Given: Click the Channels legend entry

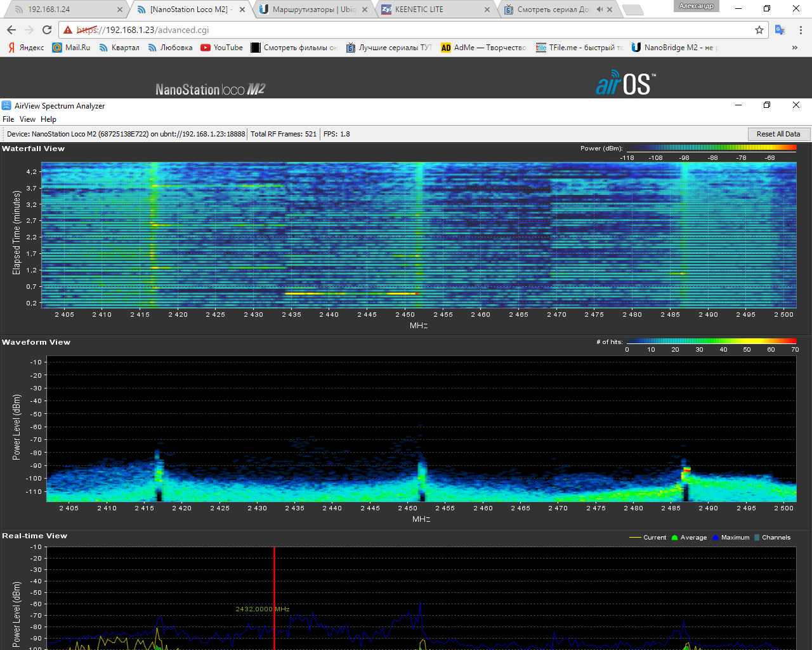Looking at the screenshot, I should pyautogui.click(x=772, y=538).
